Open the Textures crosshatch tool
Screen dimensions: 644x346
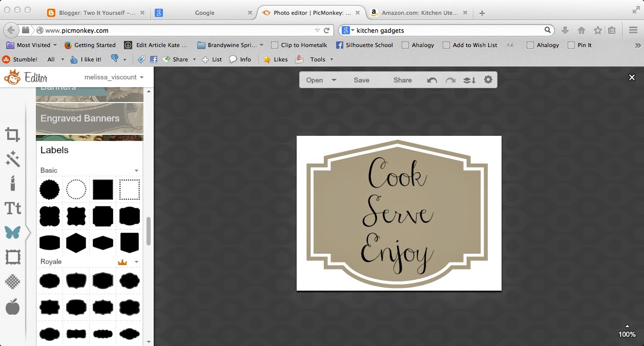(x=13, y=281)
